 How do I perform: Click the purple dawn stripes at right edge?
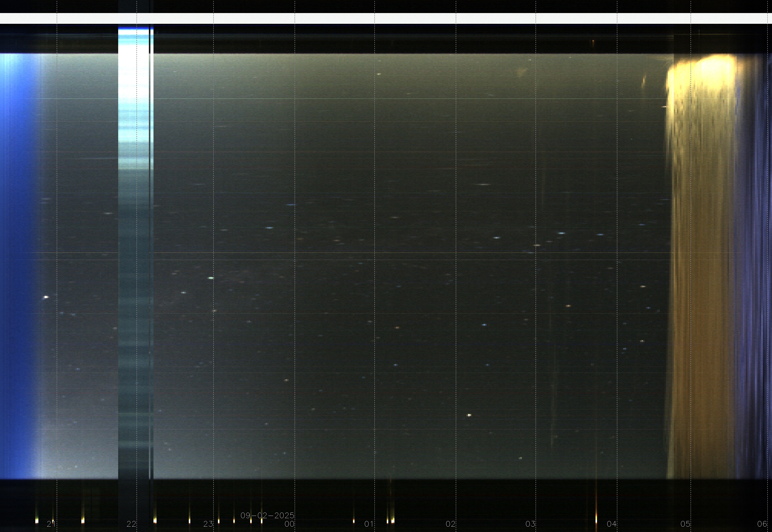click(753, 267)
